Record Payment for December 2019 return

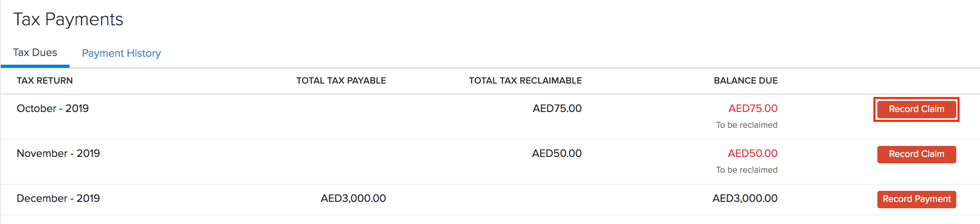point(916,199)
